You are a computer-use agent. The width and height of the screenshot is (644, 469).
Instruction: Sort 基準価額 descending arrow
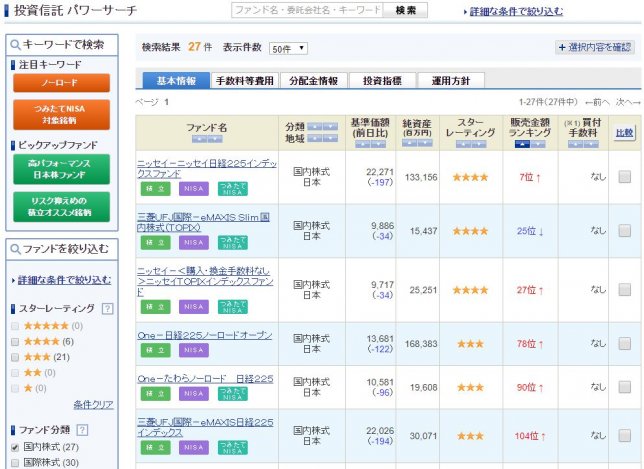[378, 144]
